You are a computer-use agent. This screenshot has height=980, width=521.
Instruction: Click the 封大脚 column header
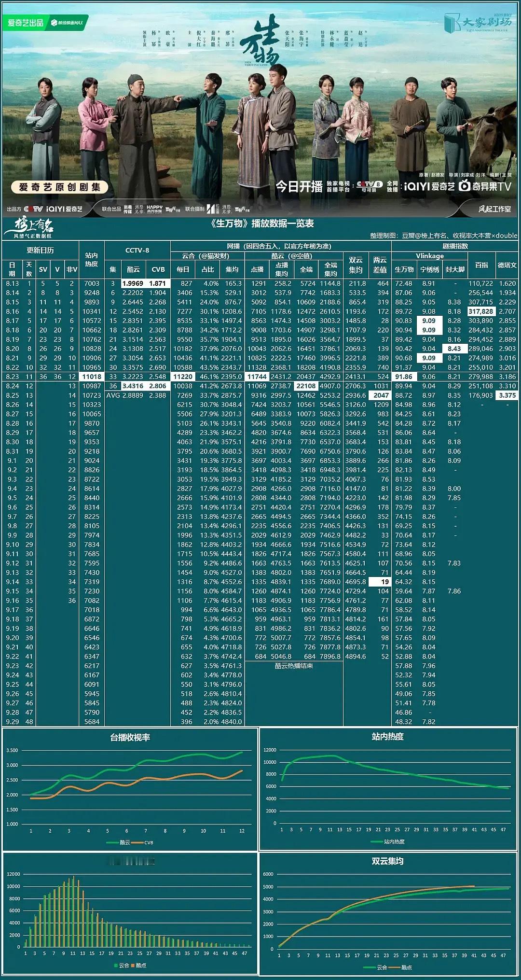coord(454,269)
